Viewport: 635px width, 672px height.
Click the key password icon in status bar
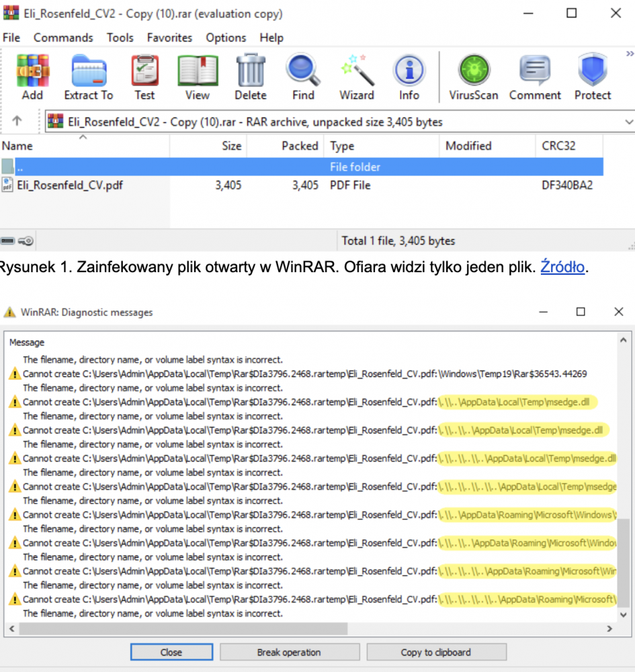(x=26, y=241)
